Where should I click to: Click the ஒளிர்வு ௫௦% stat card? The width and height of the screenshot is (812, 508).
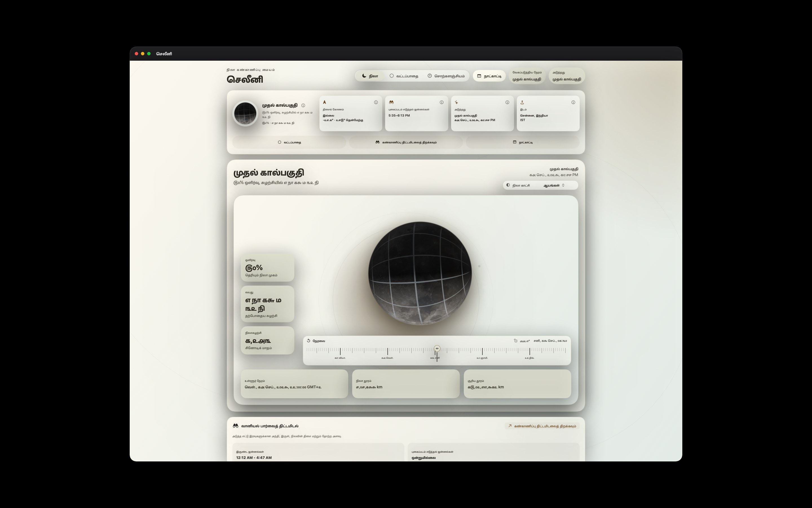click(x=267, y=268)
